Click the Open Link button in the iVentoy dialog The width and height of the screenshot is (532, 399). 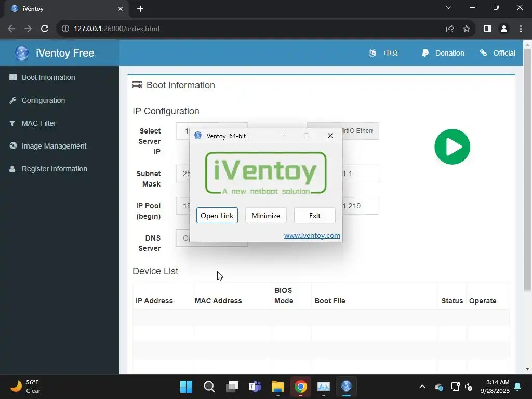tap(217, 216)
